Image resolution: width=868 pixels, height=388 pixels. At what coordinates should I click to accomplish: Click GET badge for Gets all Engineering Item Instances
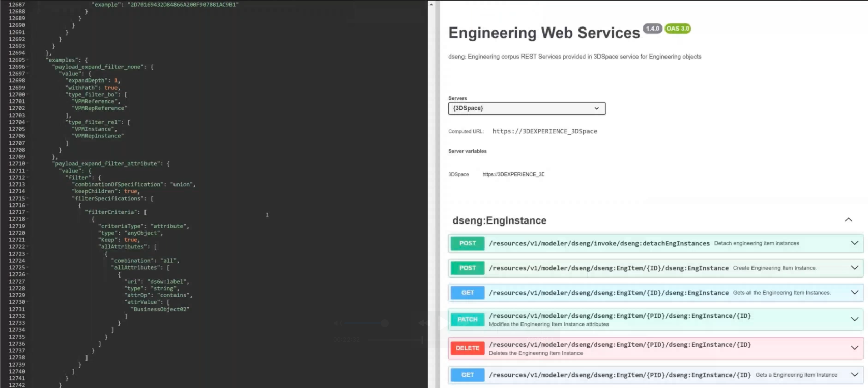(468, 293)
